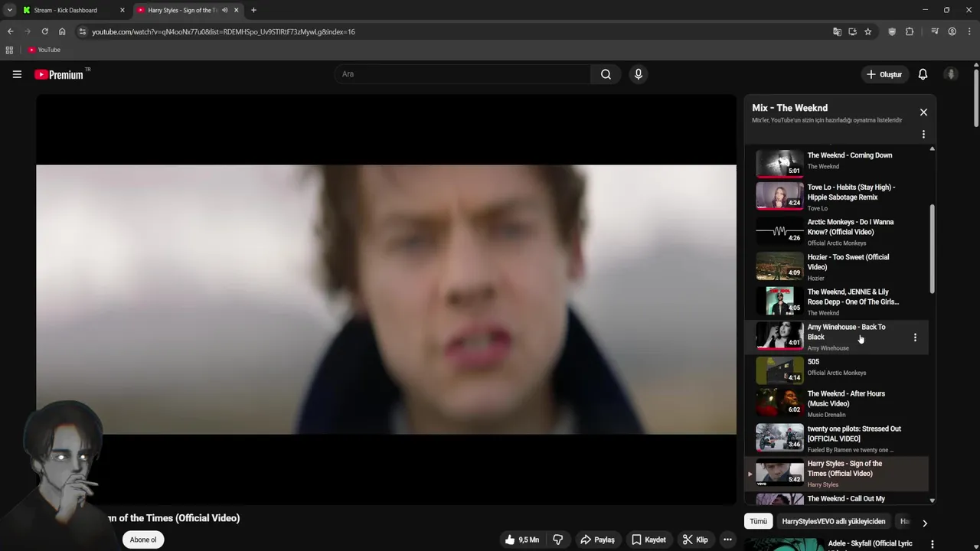Reload the page with refresh icon

[44, 31]
